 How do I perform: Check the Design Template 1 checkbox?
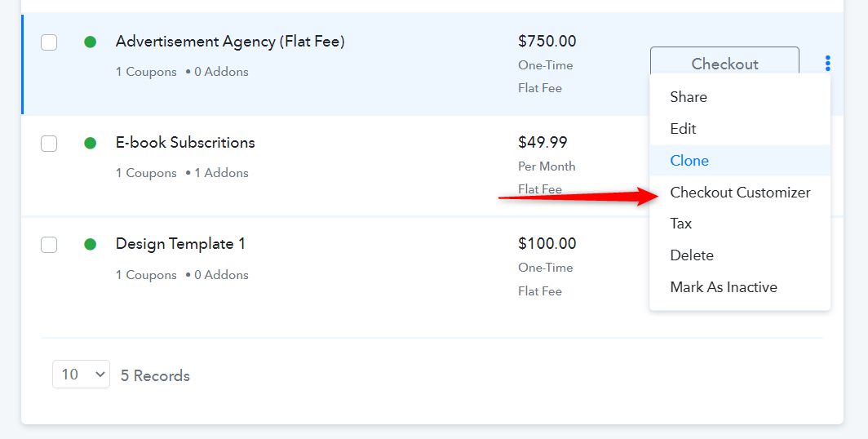[49, 244]
